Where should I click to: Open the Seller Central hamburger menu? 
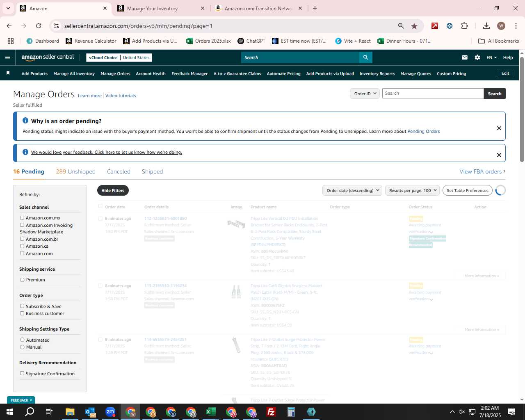7,57
